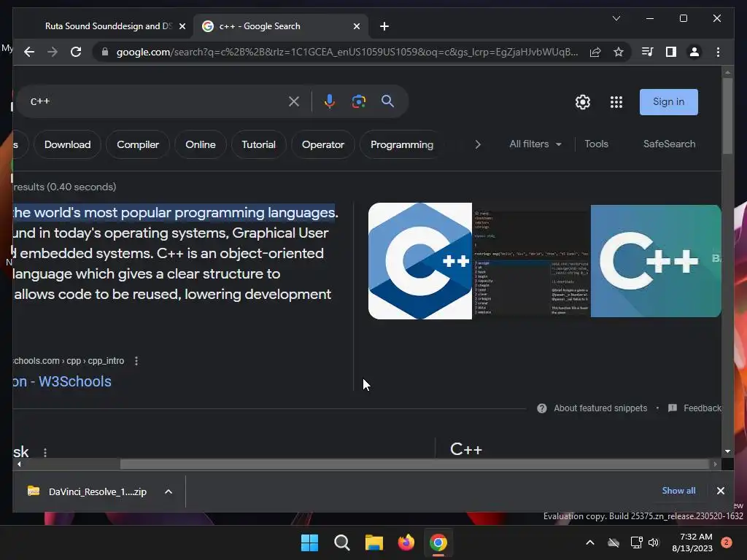Select the Tutorial filter chip

coord(258,144)
